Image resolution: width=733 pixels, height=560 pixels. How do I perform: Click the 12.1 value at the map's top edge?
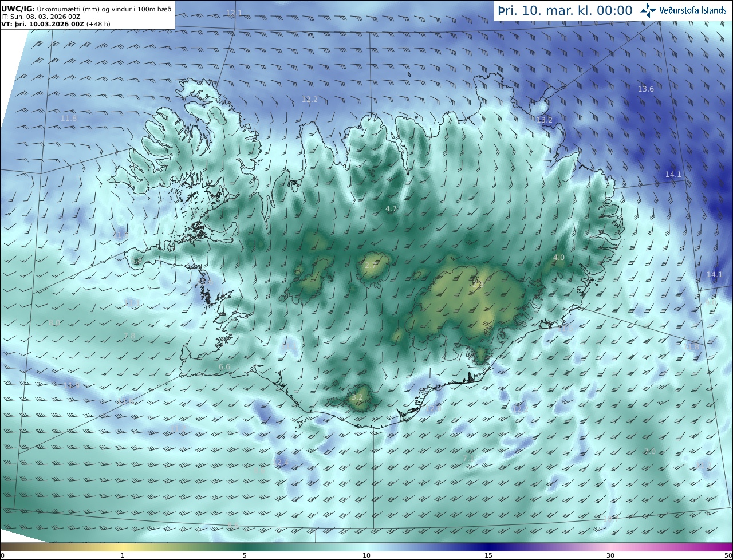234,13
